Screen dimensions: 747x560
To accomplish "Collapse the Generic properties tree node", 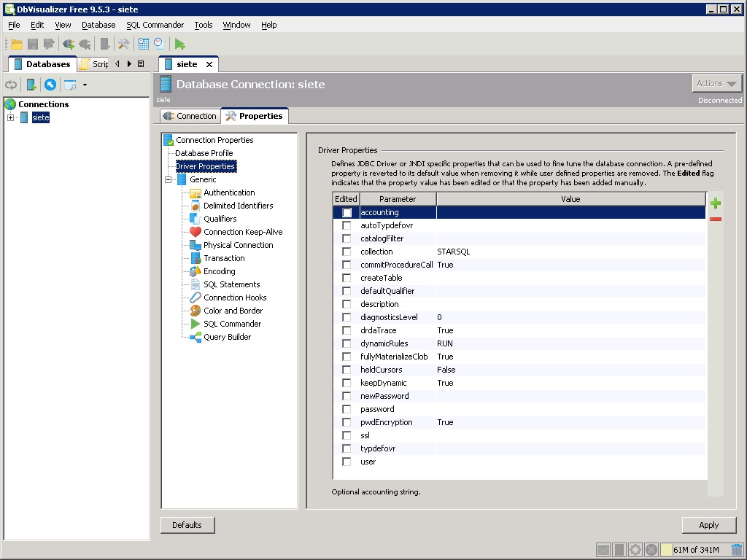I will point(169,179).
